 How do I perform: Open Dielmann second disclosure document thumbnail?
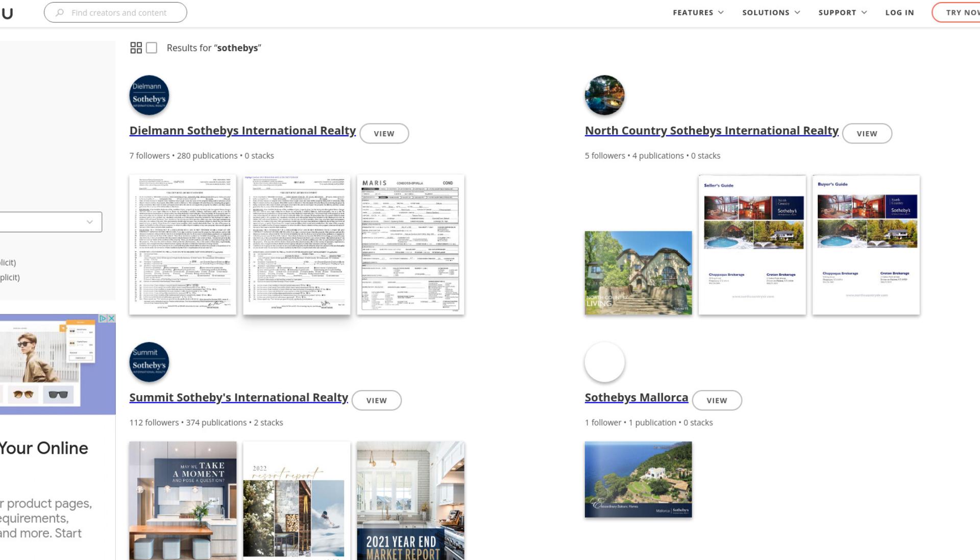(x=297, y=245)
